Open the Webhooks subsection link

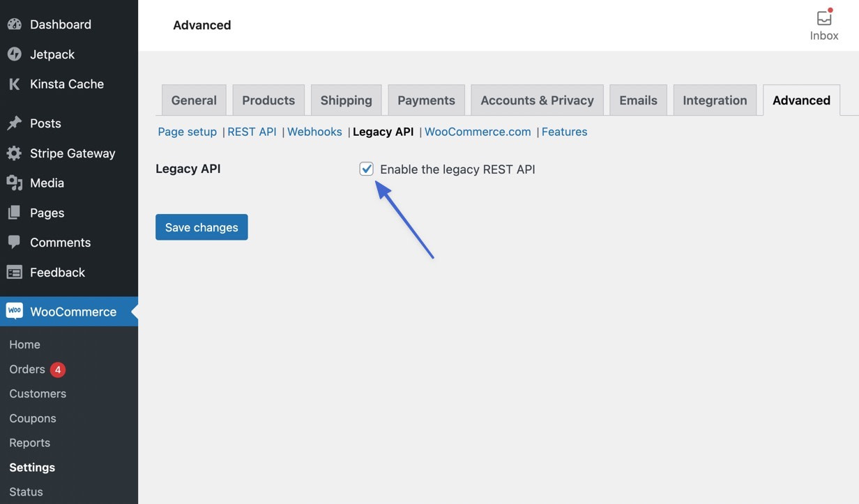point(314,132)
